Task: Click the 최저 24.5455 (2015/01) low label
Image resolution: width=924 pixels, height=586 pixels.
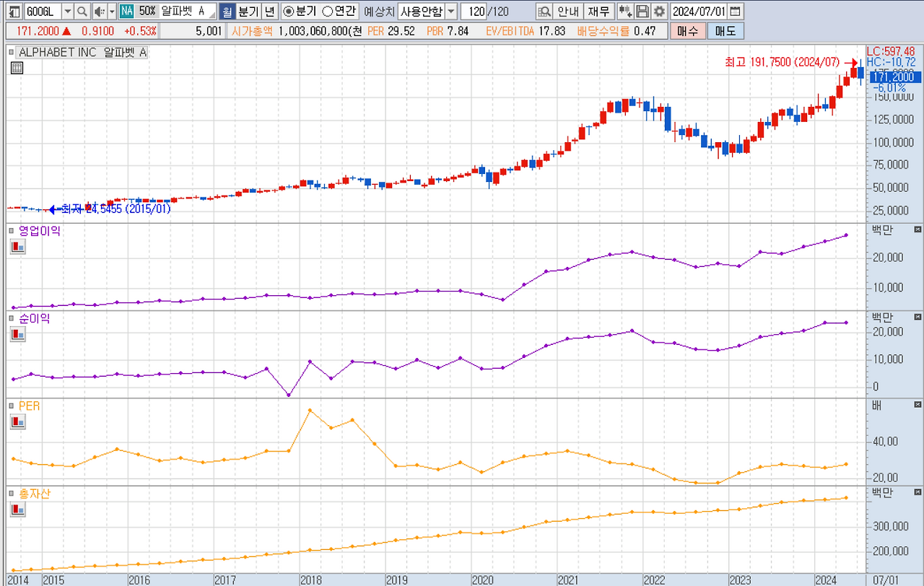Action: pyautogui.click(x=115, y=209)
